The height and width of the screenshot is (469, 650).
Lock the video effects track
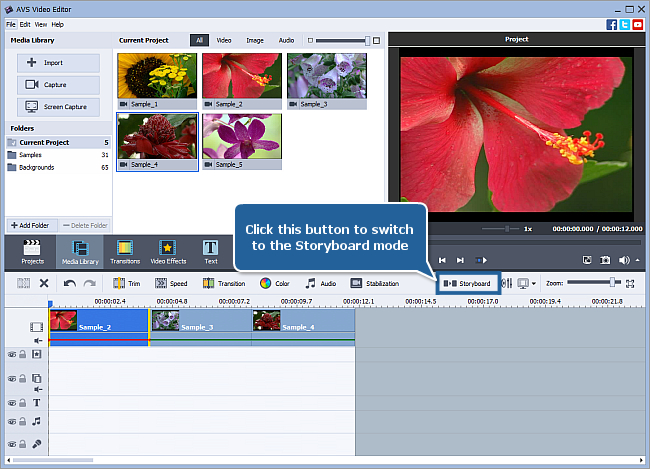pos(23,355)
